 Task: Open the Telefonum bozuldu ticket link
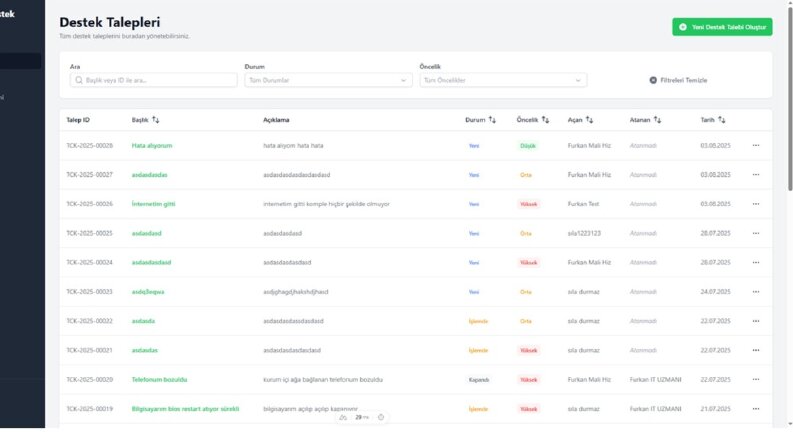point(159,380)
